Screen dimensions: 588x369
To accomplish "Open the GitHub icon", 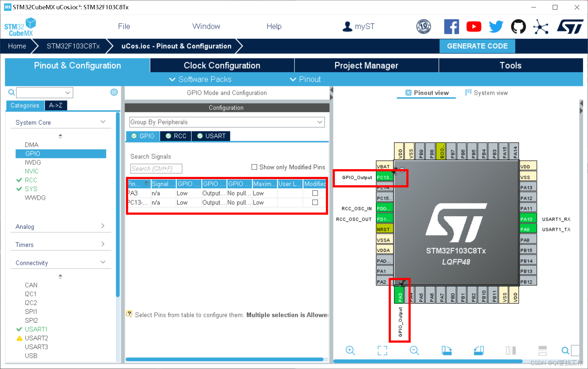I will pyautogui.click(x=518, y=27).
